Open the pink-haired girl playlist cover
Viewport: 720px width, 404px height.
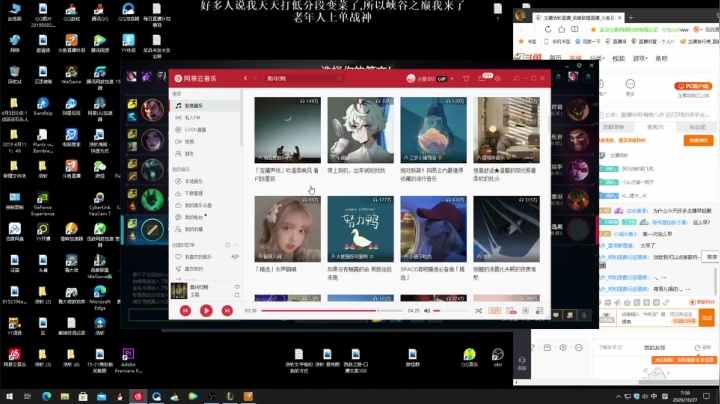[x=287, y=229]
